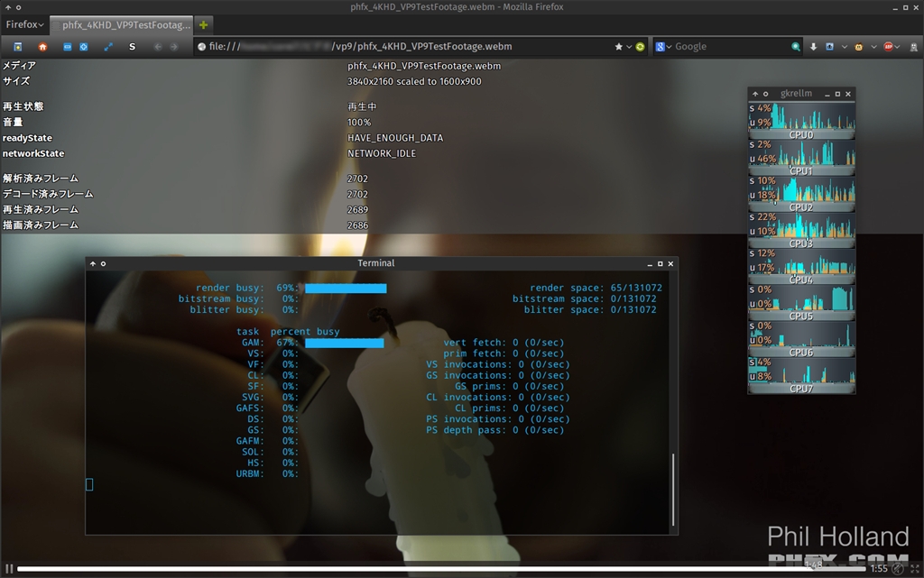Open a new tab with green plus
This screenshot has width=924, height=578.
203,24
